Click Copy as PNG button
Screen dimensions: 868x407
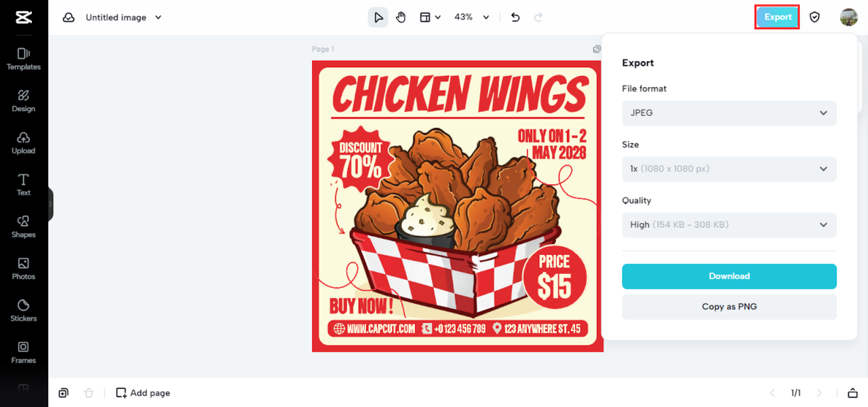point(729,307)
